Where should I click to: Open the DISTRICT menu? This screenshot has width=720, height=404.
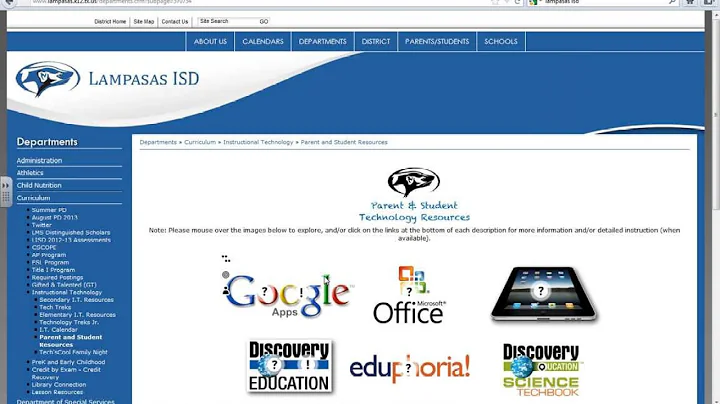pos(376,41)
